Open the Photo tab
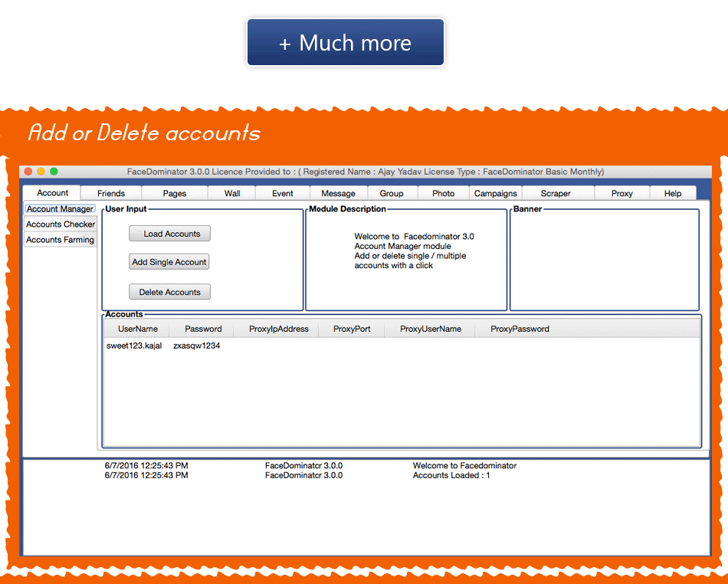 click(444, 193)
